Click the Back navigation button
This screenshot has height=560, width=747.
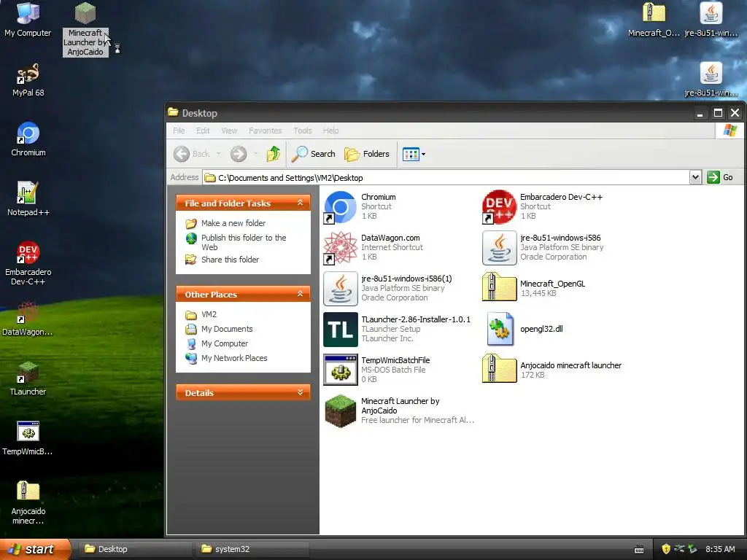tap(192, 154)
